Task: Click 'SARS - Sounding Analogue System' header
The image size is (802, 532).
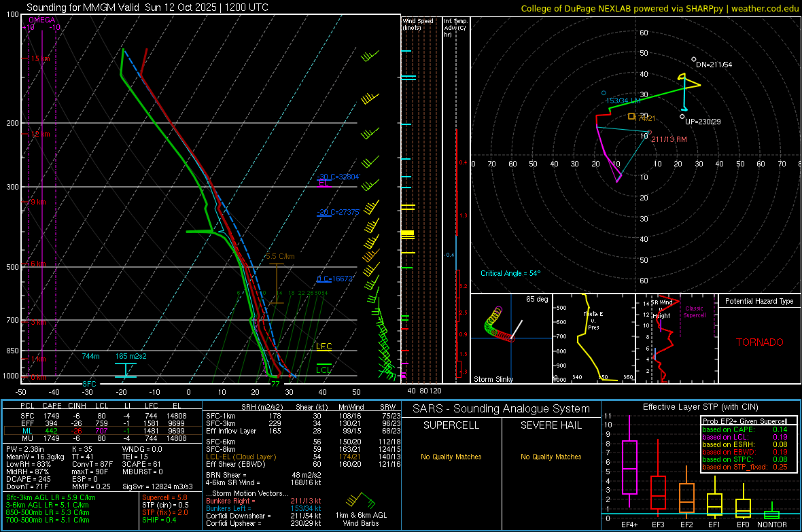Action: [501, 408]
